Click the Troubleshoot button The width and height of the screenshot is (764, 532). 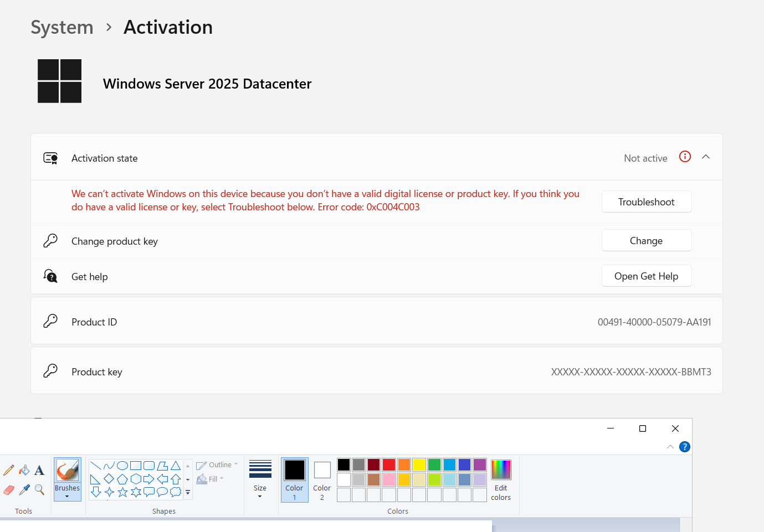tap(647, 202)
